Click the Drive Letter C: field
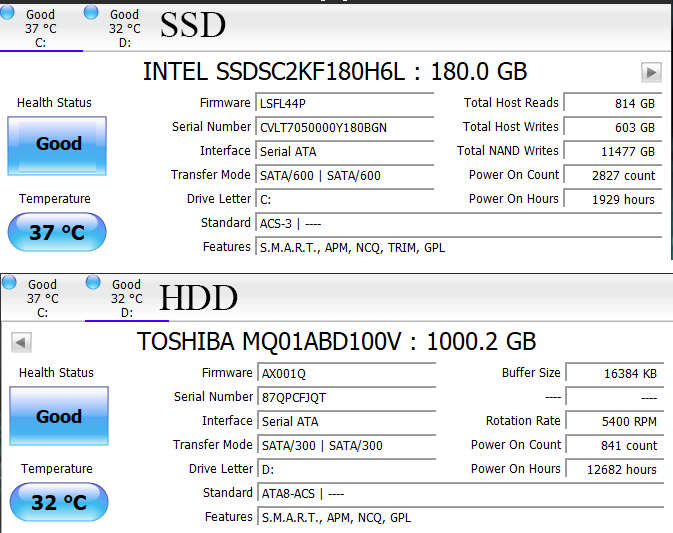 tap(345, 200)
